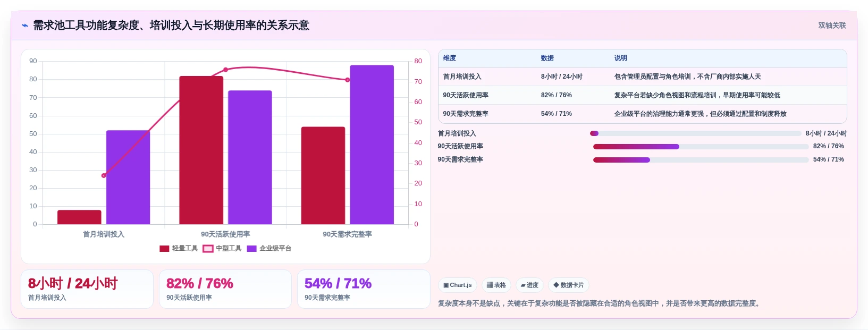868x330 pixels.
Task: Click the 双轴关联 label in header
Action: (x=832, y=26)
